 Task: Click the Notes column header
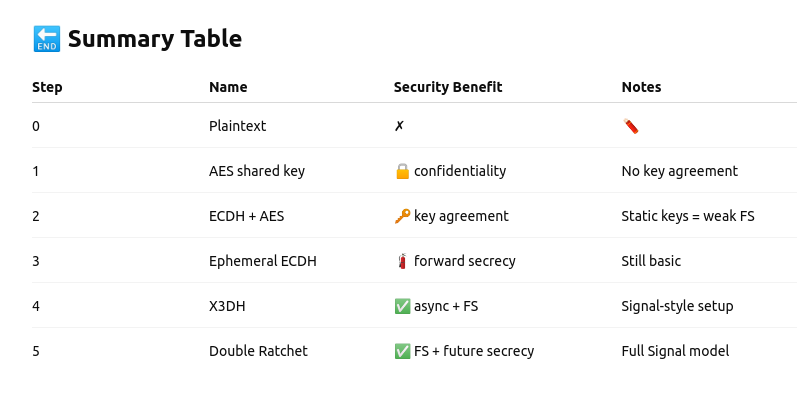coord(641,87)
